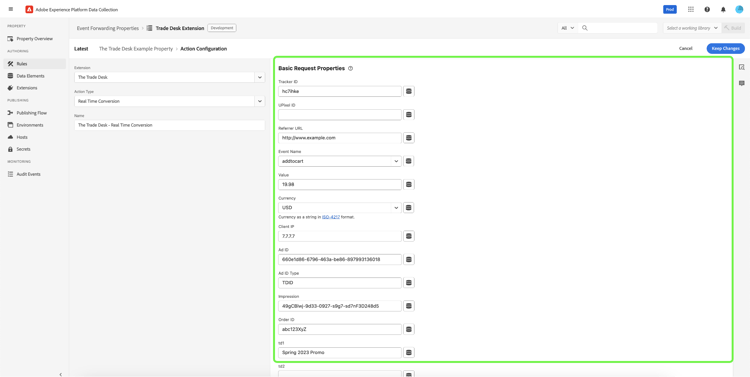Open data element picker for Ad ID

pos(408,259)
